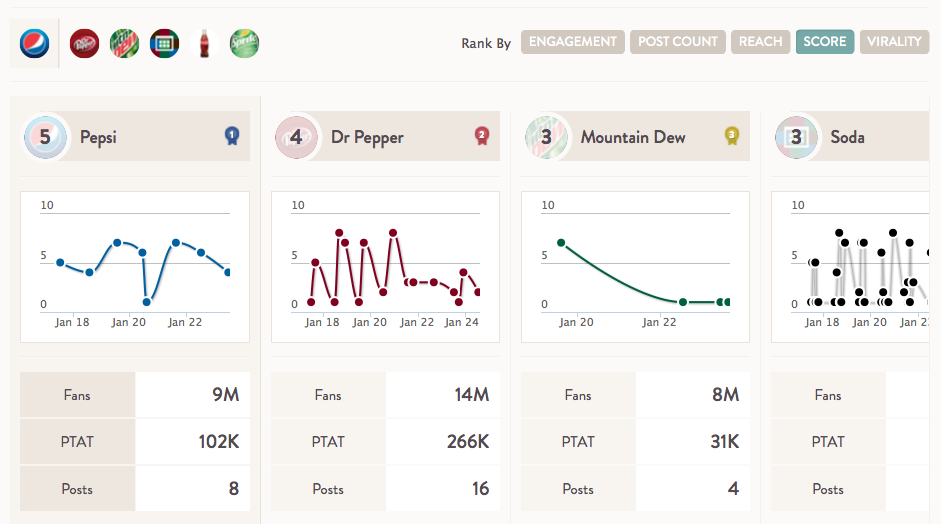941x524 pixels.
Task: Rank brands by Reach
Action: coord(760,42)
